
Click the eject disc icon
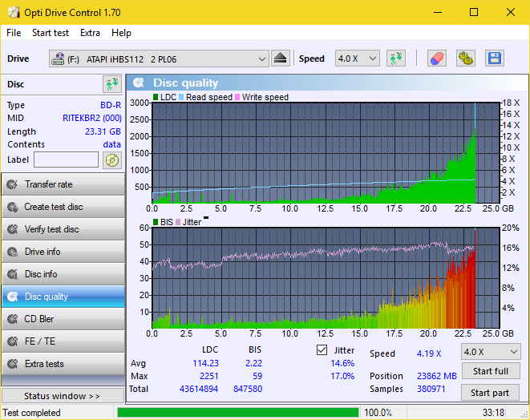coord(280,59)
